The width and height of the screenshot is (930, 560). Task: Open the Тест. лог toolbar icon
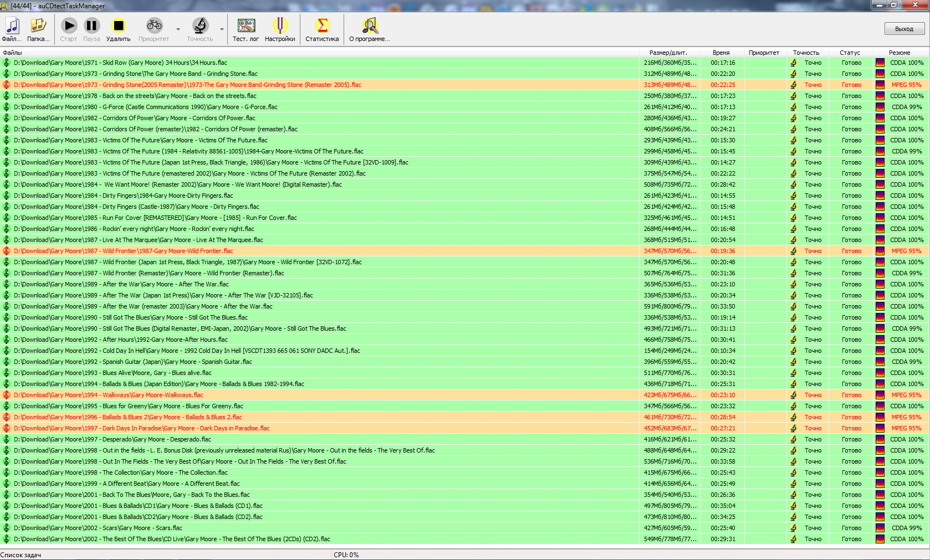click(246, 25)
